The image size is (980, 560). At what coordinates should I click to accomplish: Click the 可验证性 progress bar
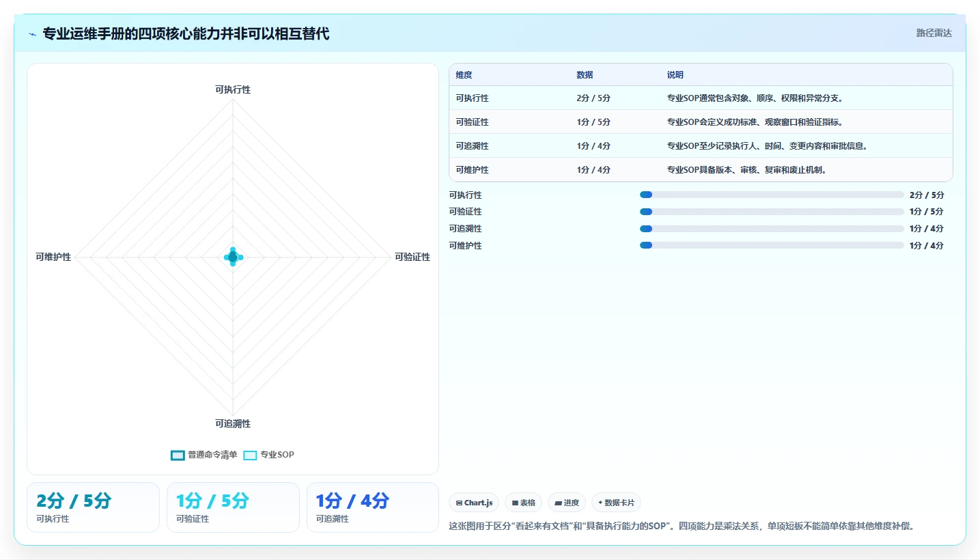pyautogui.click(x=772, y=212)
